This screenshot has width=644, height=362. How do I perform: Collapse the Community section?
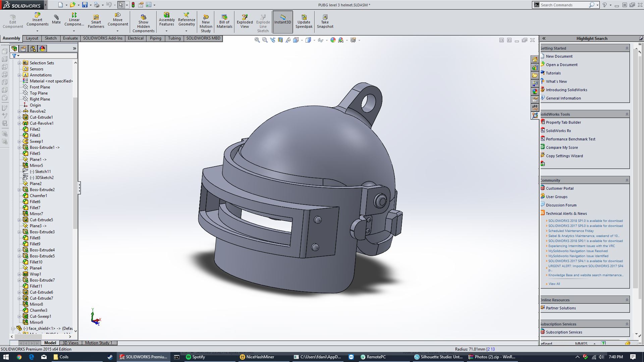coord(627,180)
